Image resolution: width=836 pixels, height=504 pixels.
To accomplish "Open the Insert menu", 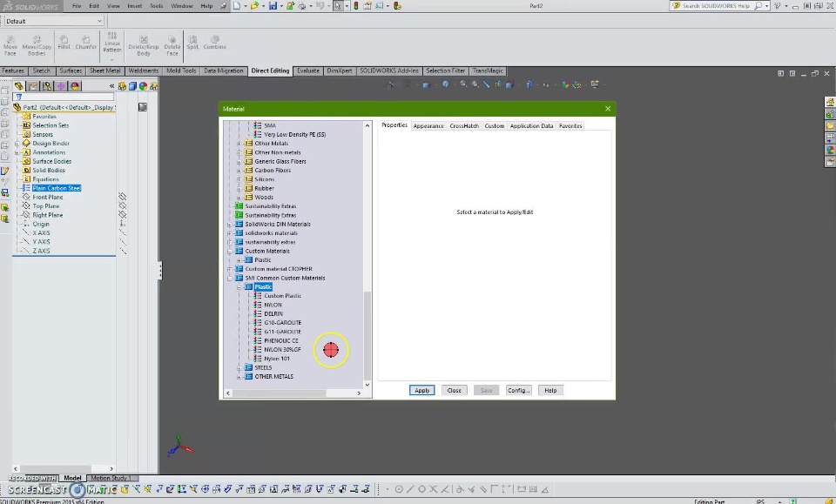I will click(134, 6).
